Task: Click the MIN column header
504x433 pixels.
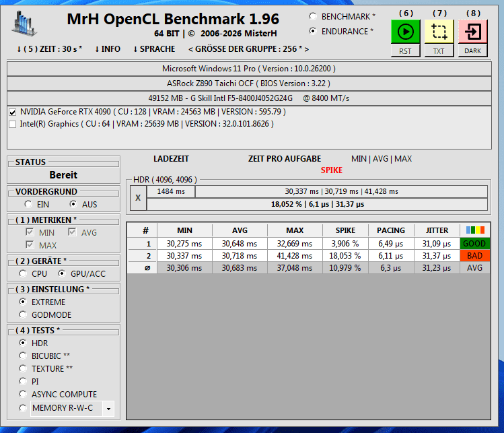Action: [x=184, y=230]
